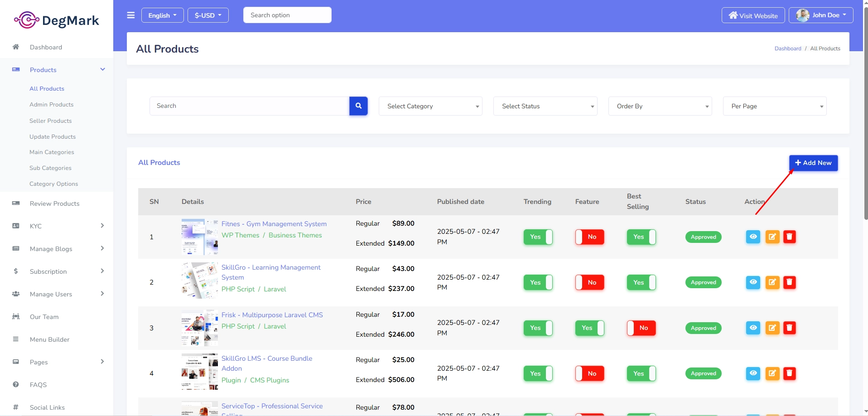The height and width of the screenshot is (416, 868).
Task: Click the Manage Blogs sidebar icon
Action: pyautogui.click(x=16, y=248)
